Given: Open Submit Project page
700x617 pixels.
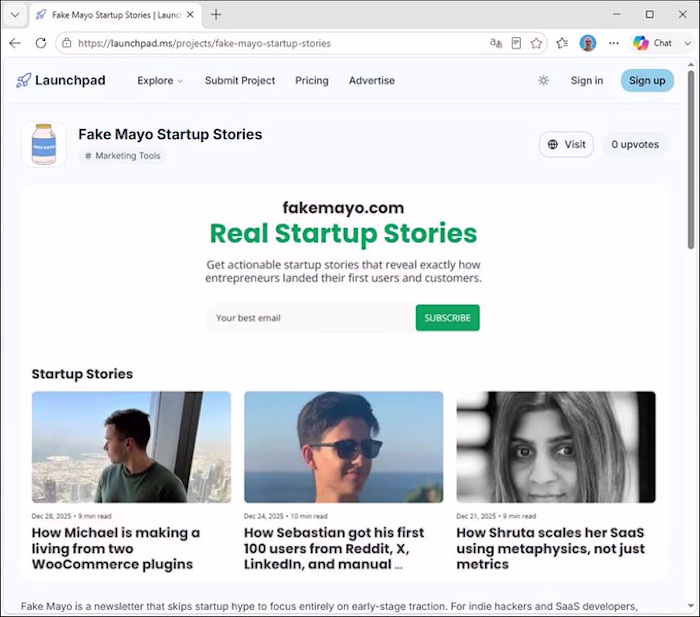Looking at the screenshot, I should [x=240, y=81].
